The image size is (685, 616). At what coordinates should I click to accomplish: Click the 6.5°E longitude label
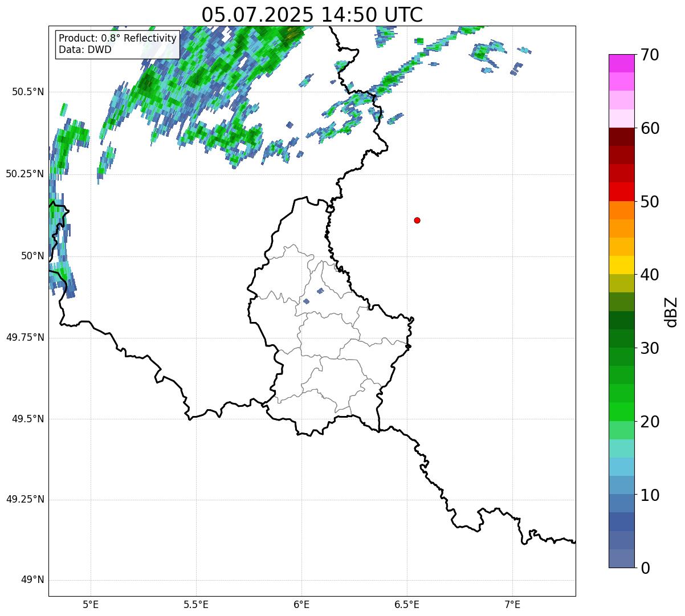point(407,604)
